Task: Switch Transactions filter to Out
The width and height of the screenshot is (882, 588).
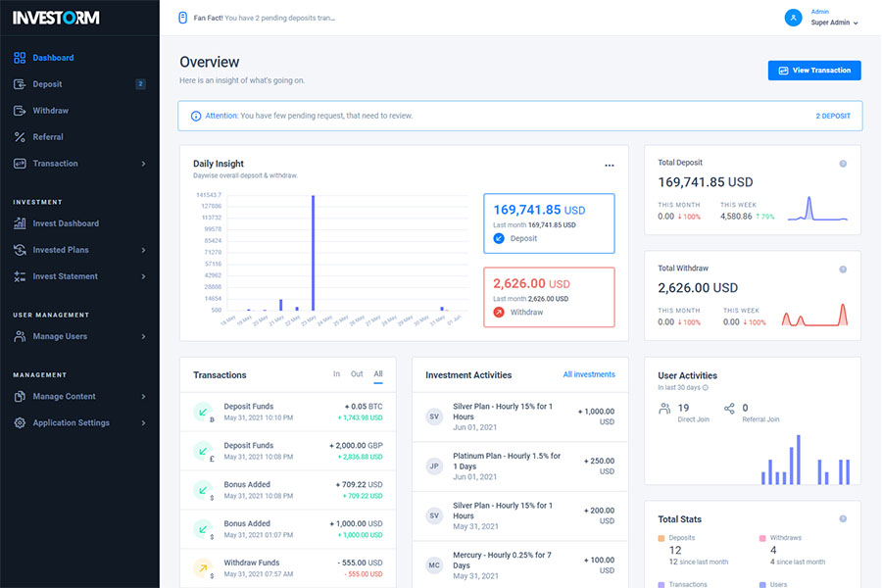Action: (357, 374)
